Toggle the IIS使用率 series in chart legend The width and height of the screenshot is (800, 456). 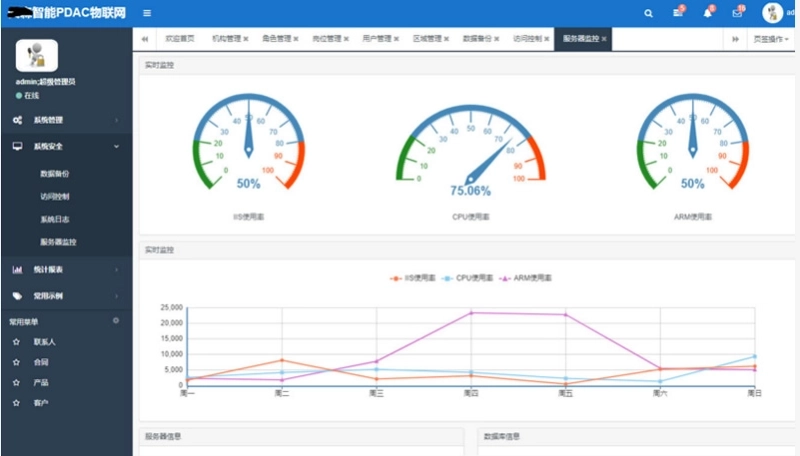tap(412, 278)
